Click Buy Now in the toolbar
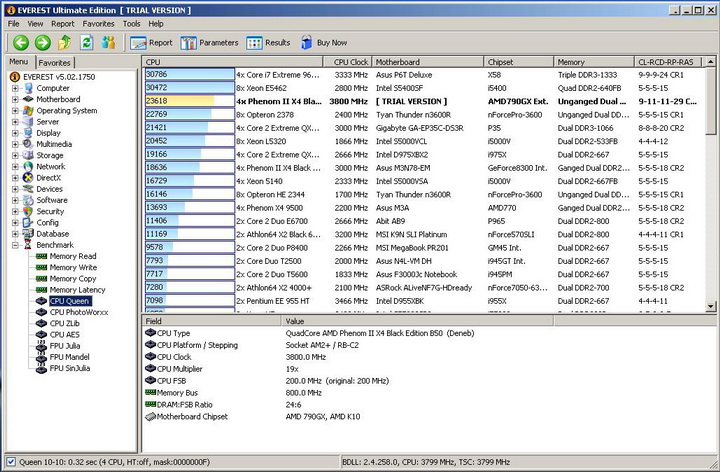This screenshot has width=720, height=472. pyautogui.click(x=324, y=43)
